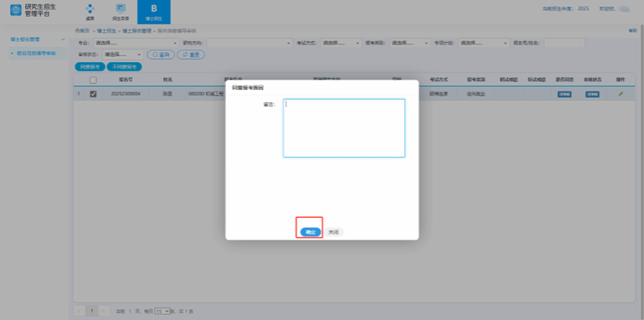
Task: Change the per-page count dropdown
Action: coord(162,311)
